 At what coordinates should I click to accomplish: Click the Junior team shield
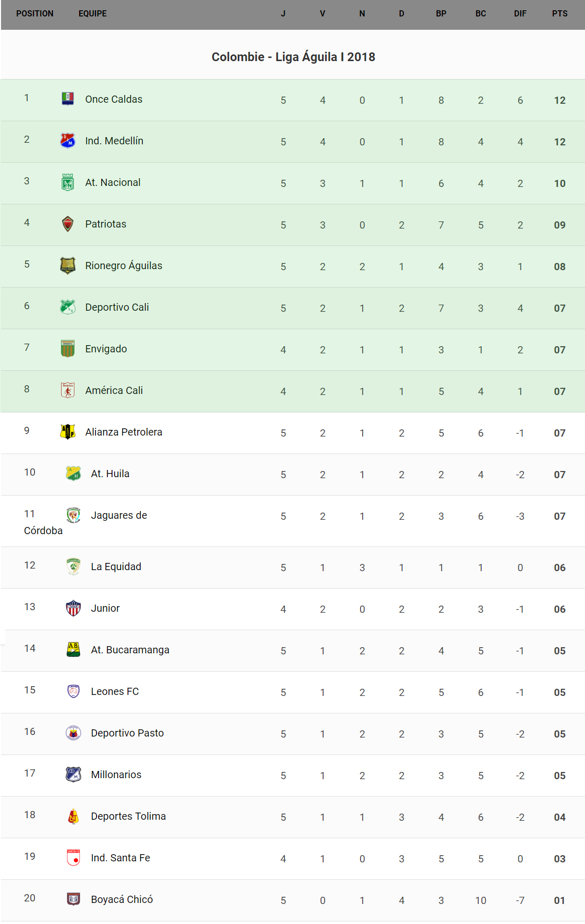[73, 608]
